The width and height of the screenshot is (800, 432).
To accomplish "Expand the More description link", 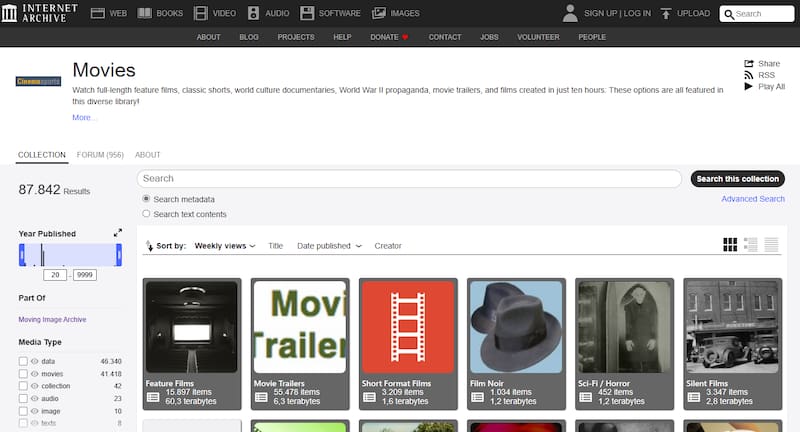I will 84,117.
